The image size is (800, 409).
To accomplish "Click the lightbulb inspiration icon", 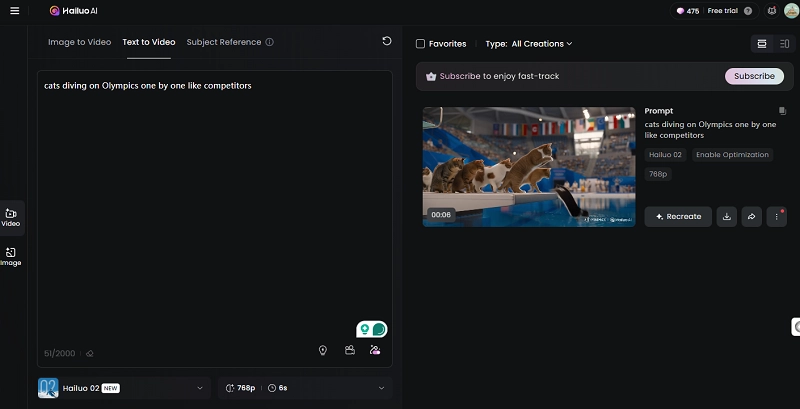I will 322,350.
